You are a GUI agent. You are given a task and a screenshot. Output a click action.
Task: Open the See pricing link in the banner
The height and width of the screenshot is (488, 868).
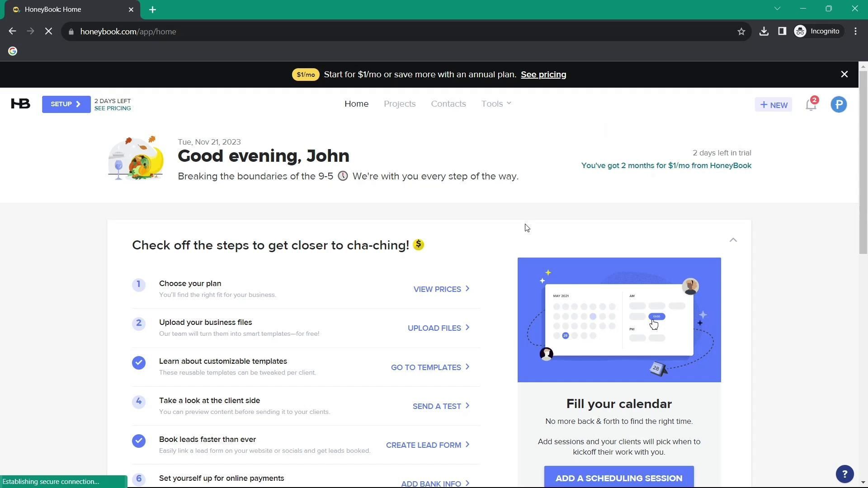[543, 75]
